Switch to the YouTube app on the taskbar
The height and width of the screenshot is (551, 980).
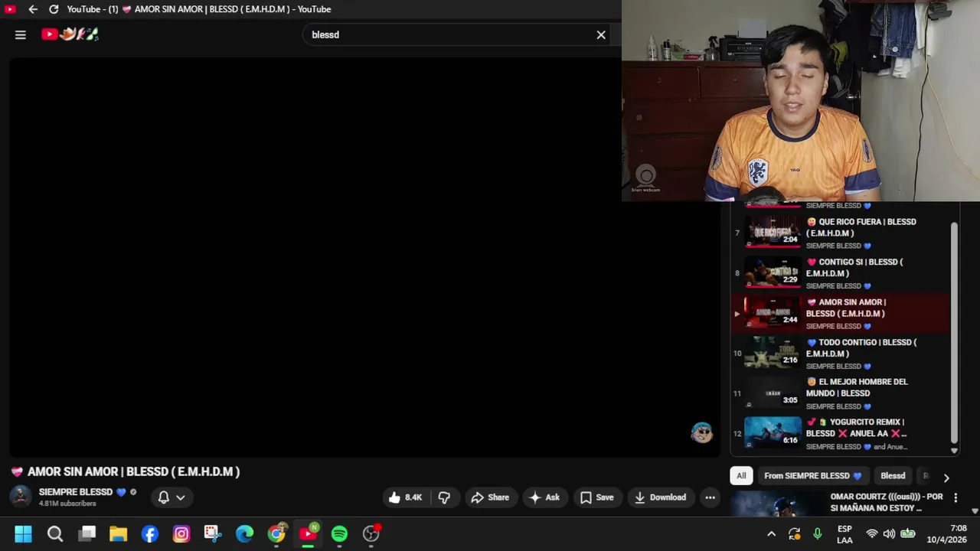[x=308, y=533]
